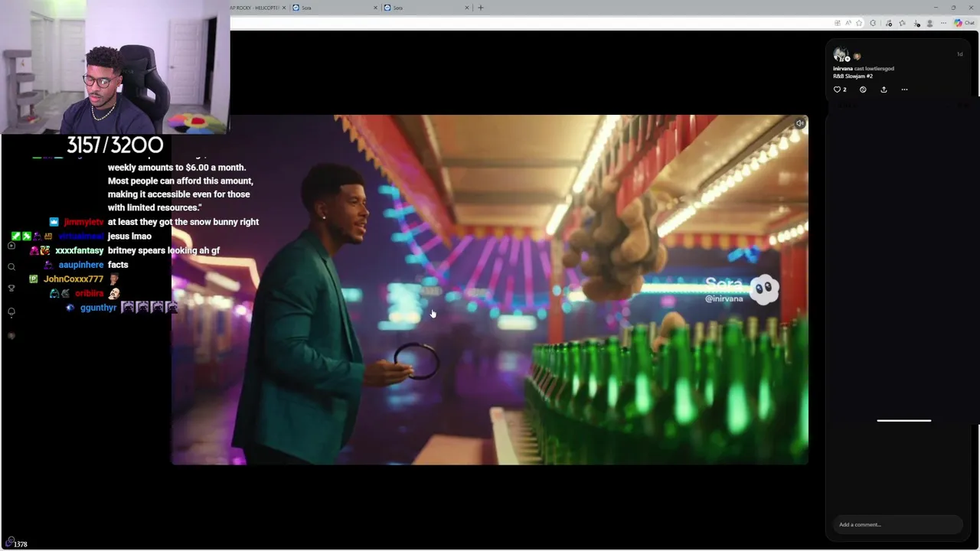Close the AP ROCKY - HELICOPTER tab

pos(284,8)
